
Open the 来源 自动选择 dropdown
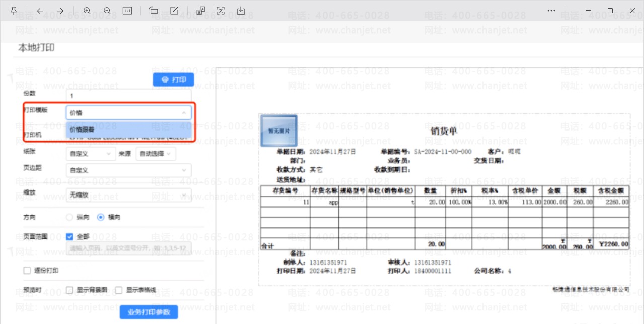pos(155,154)
